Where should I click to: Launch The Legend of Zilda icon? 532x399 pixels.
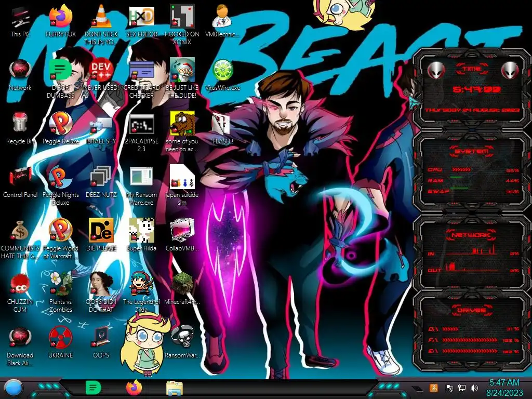pos(141,293)
